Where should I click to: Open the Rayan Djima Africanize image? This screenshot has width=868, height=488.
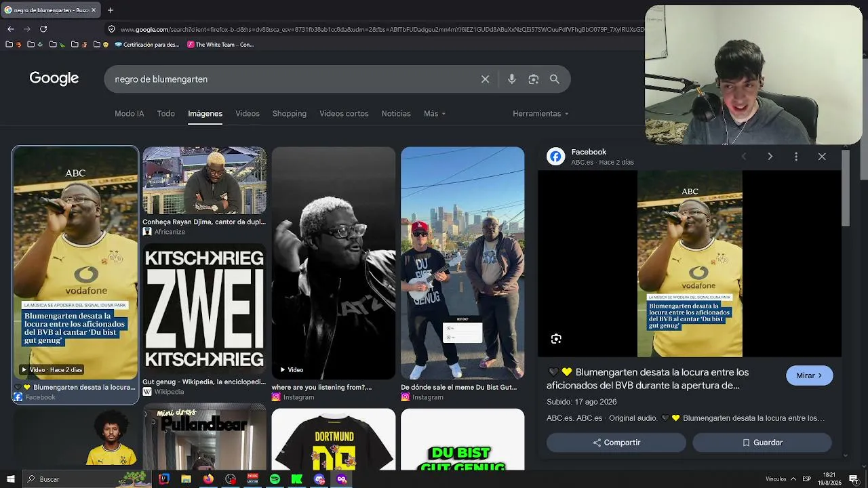pyautogui.click(x=204, y=180)
